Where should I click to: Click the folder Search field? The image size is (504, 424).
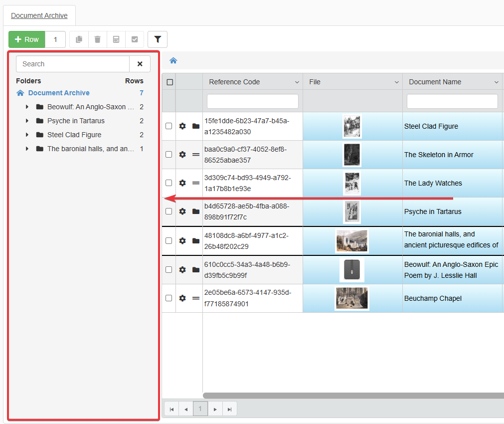(x=73, y=64)
